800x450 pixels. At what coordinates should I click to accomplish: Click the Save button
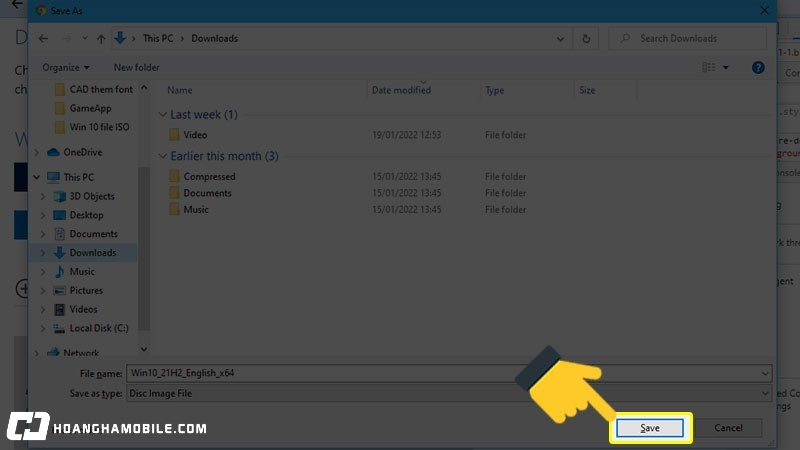(x=649, y=428)
